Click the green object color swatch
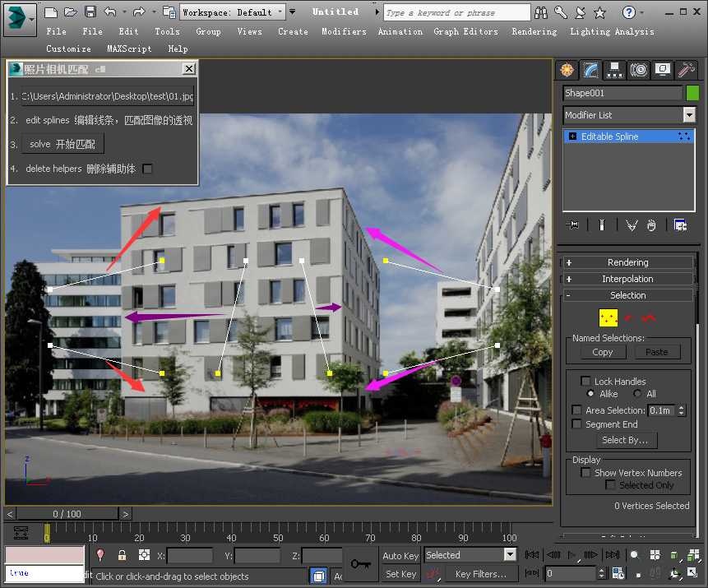The width and height of the screenshot is (708, 588). click(x=692, y=93)
